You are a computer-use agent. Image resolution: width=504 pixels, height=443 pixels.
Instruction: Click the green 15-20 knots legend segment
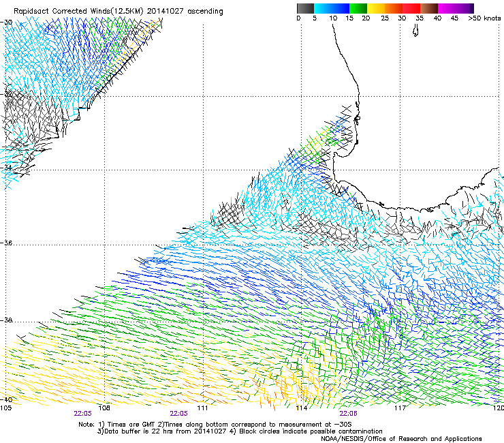358,8
